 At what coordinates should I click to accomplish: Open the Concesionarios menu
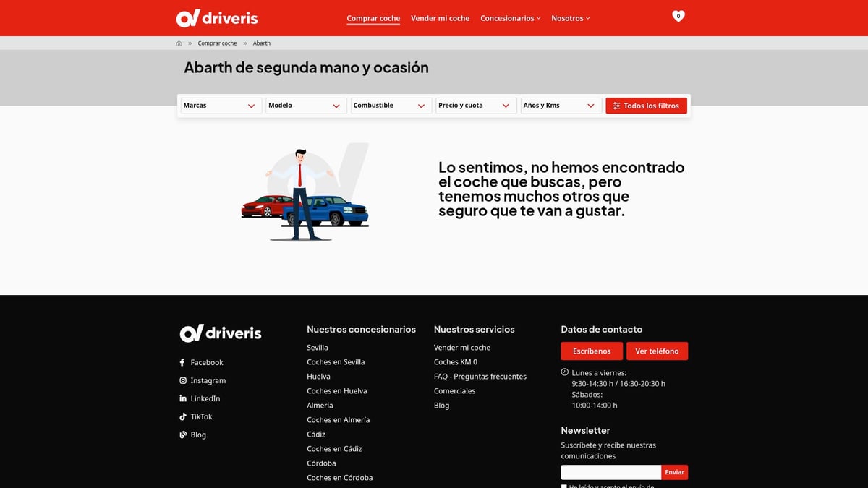[510, 18]
